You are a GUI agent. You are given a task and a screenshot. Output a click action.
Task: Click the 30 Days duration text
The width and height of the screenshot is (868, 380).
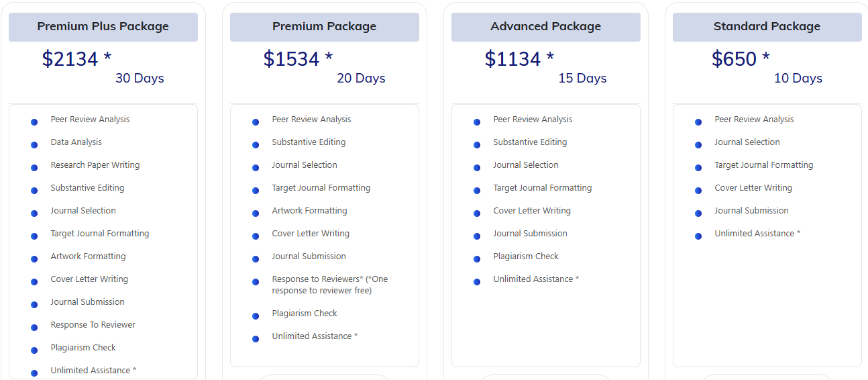140,79
